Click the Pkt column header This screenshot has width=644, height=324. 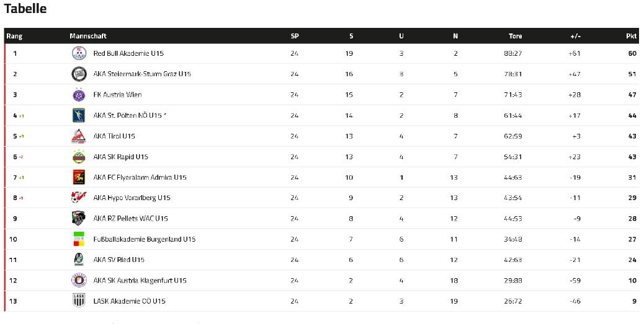[631, 36]
